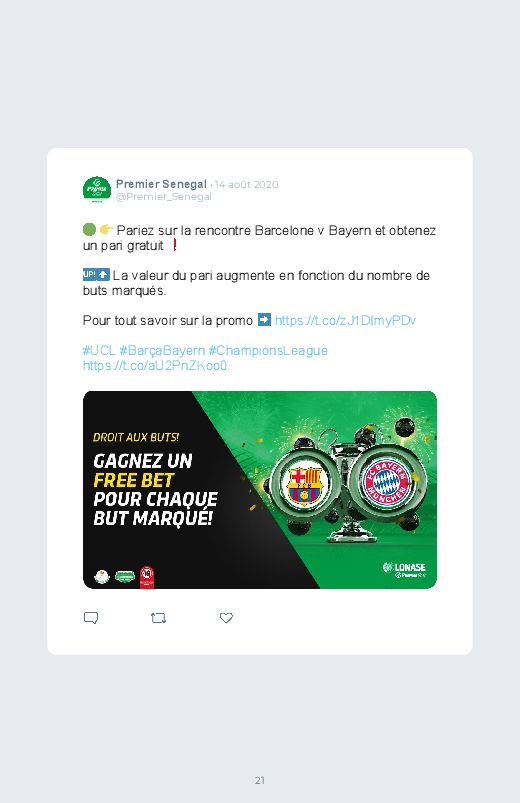Click the red 18+ badge icon
520x803 pixels.
coord(147,577)
